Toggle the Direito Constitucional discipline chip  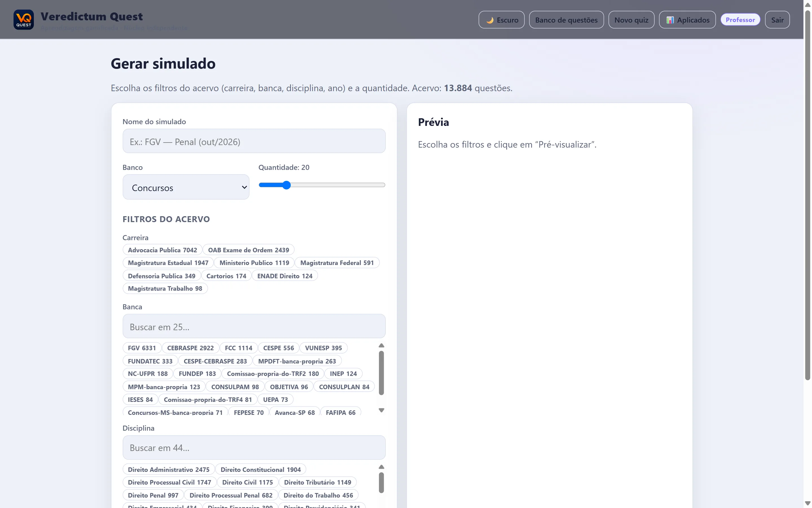[x=261, y=470]
